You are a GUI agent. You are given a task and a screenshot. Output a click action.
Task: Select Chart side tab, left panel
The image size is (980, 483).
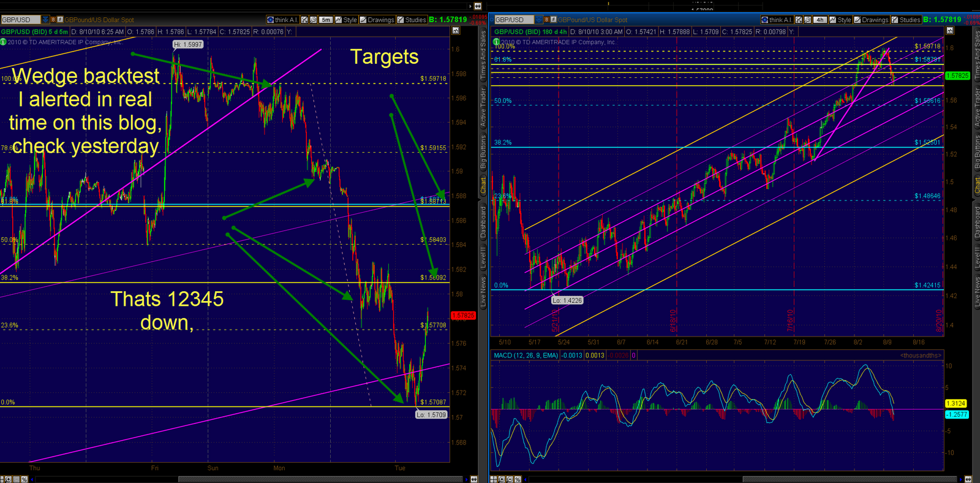pos(483,186)
